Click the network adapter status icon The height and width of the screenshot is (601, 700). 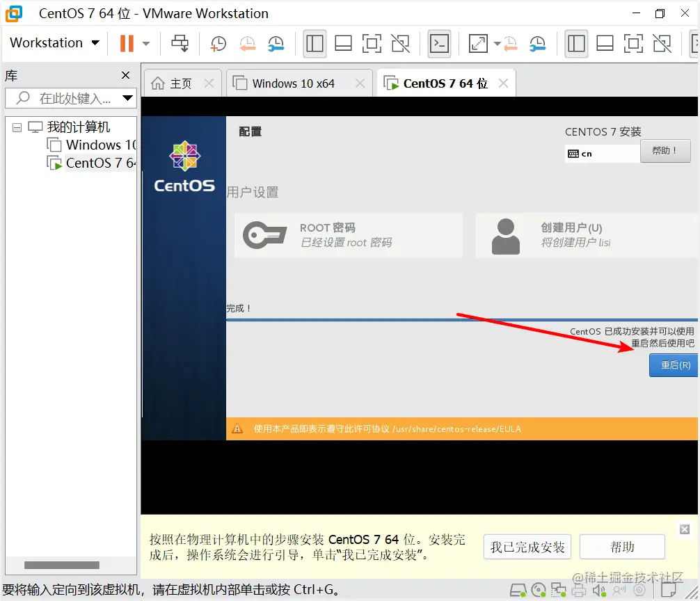pos(559,591)
